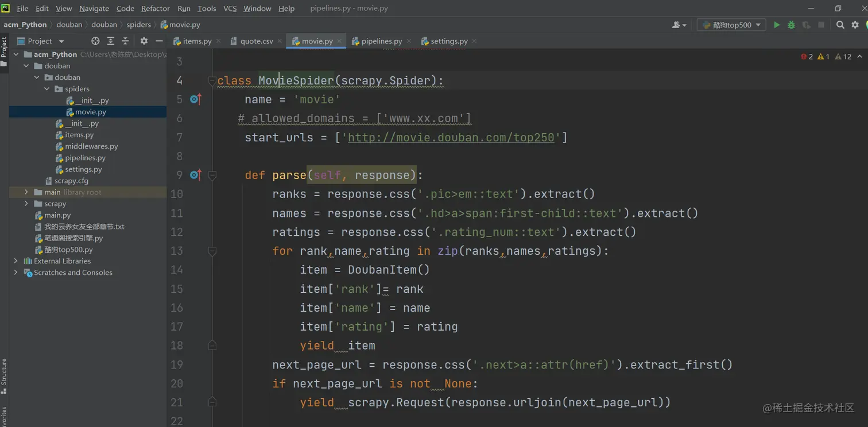The image size is (868, 427).
Task: Select 笔趣阁搜索引擎.py in the project tree
Action: click(69, 238)
